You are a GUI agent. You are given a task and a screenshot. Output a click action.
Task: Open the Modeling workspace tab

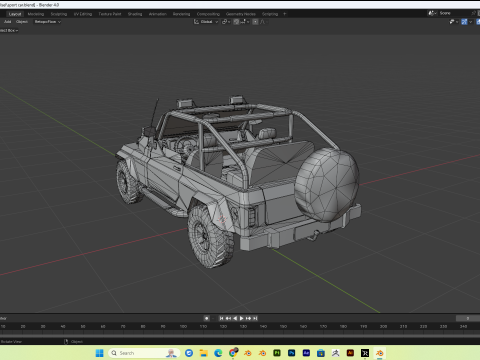36,14
